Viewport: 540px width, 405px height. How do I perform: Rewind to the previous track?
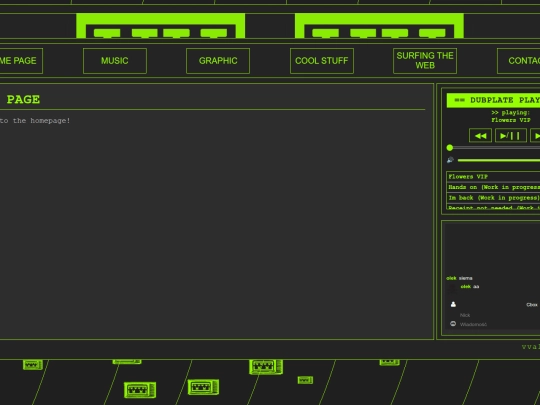(x=480, y=135)
